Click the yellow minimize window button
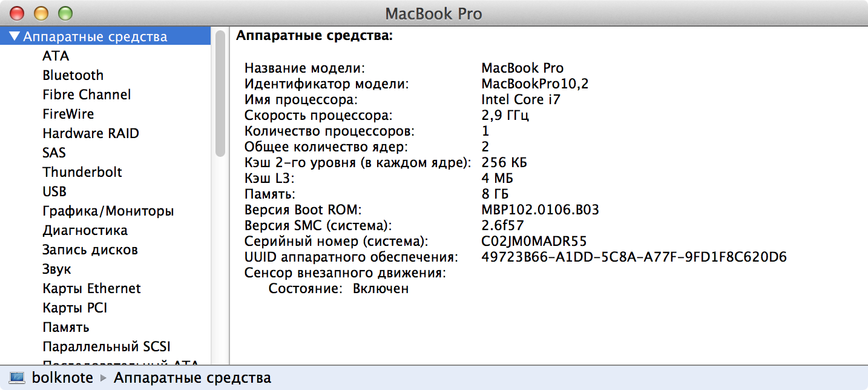 point(41,13)
